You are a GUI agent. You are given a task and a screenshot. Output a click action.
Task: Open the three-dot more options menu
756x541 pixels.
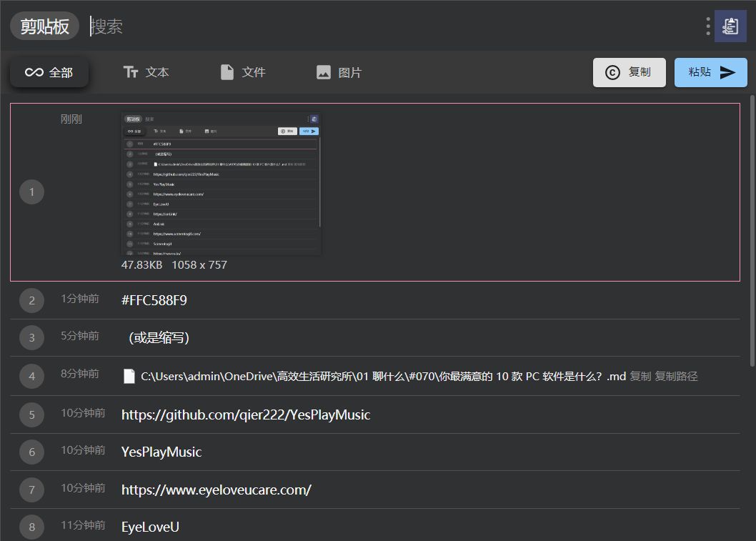click(x=708, y=26)
